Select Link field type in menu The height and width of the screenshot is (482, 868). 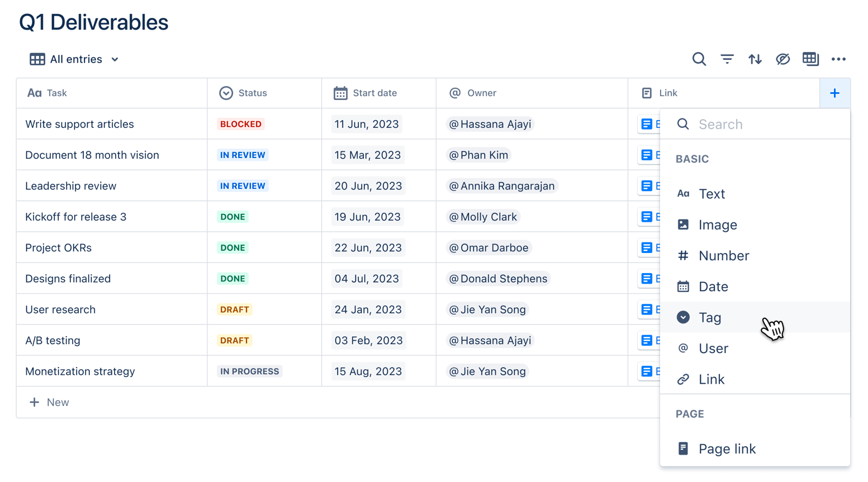(x=755, y=379)
